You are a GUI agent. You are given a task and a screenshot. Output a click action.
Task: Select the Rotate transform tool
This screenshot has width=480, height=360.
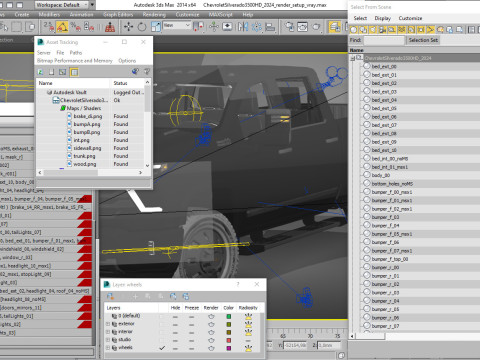(x=142, y=27)
